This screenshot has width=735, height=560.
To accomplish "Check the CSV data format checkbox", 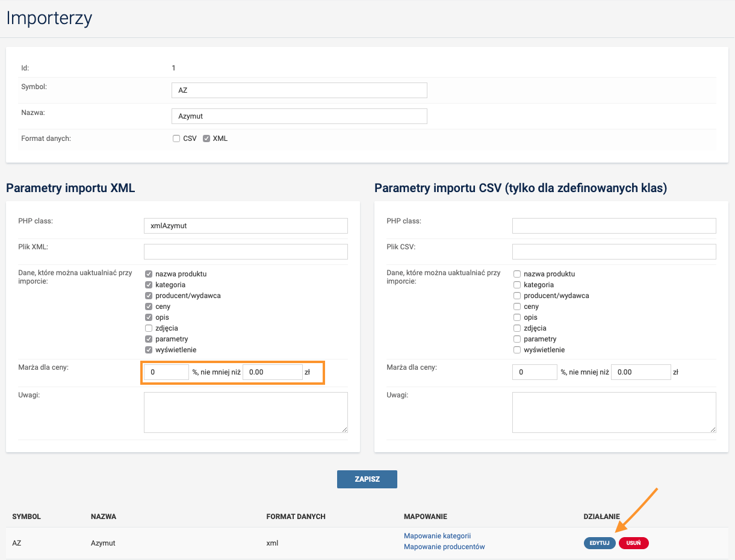I will point(176,138).
